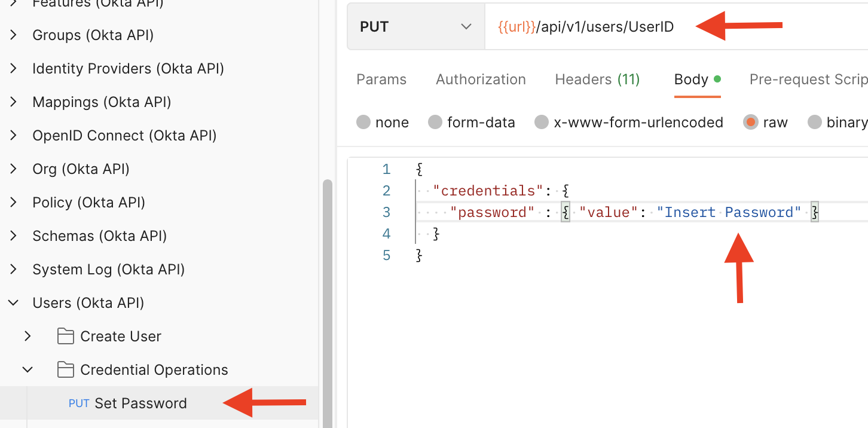Collapse the Users (Okta API) collection
868x428 pixels.
(x=13, y=303)
